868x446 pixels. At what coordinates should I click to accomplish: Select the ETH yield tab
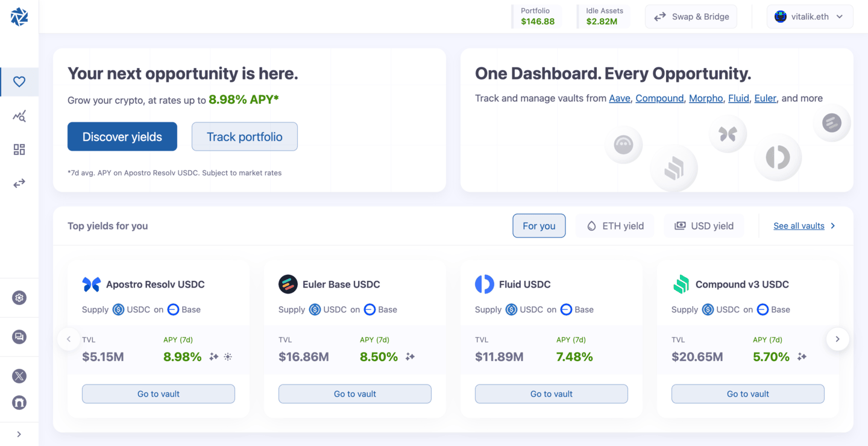[x=615, y=225]
